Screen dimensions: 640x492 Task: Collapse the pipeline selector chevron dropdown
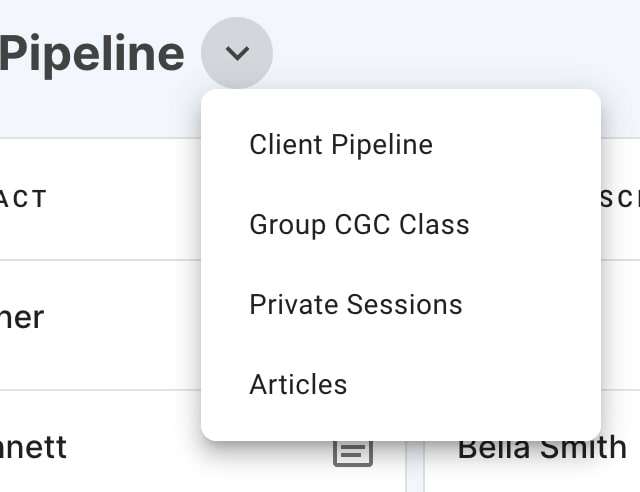(x=237, y=53)
